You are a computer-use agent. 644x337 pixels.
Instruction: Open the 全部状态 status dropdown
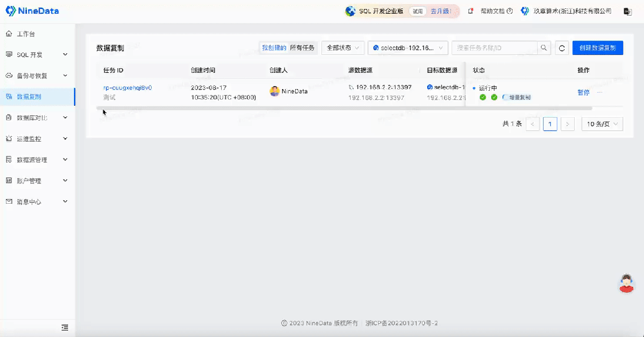[x=342, y=48]
